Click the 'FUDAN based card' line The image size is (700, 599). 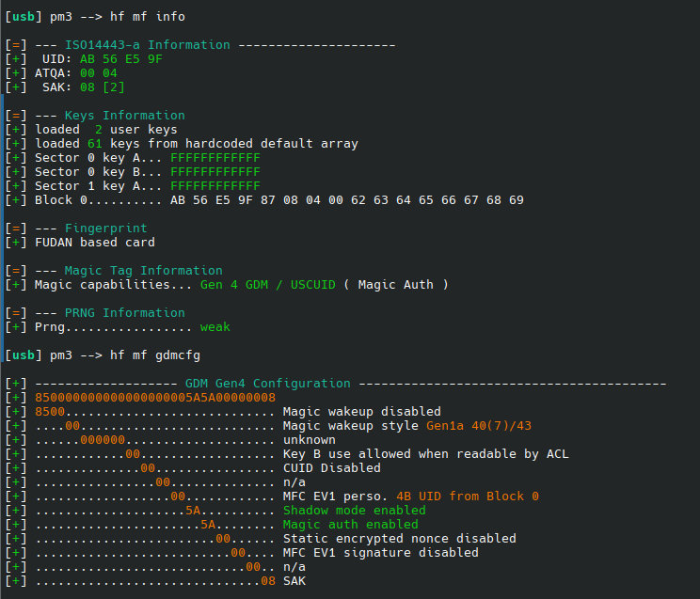95,243
